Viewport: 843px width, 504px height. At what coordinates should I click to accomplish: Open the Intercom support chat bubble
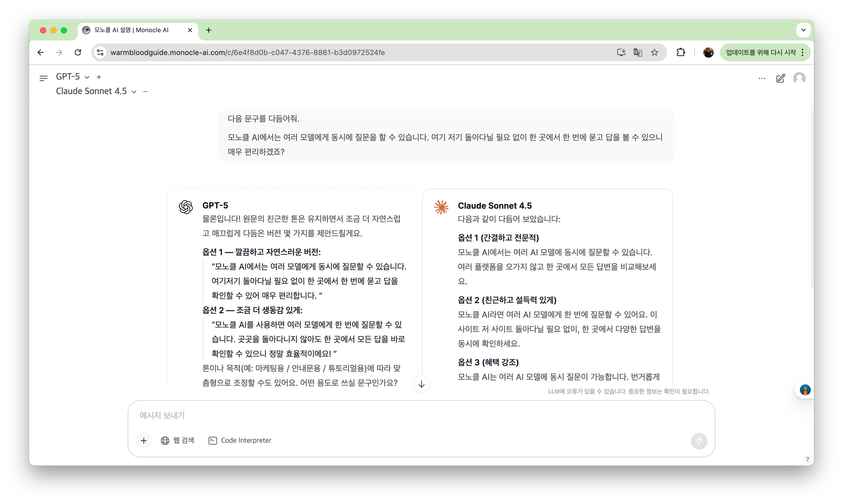click(805, 390)
